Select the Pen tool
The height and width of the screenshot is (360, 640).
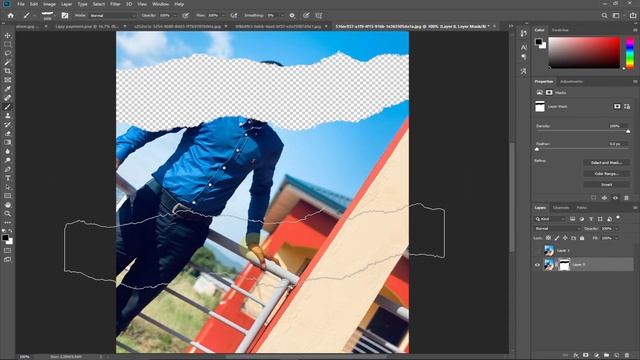(x=7, y=169)
